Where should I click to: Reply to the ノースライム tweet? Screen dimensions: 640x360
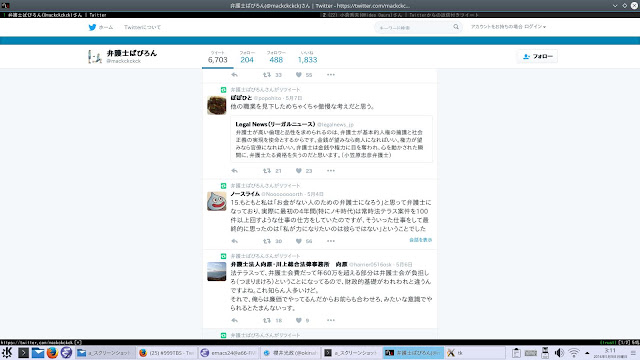[x=234, y=241]
